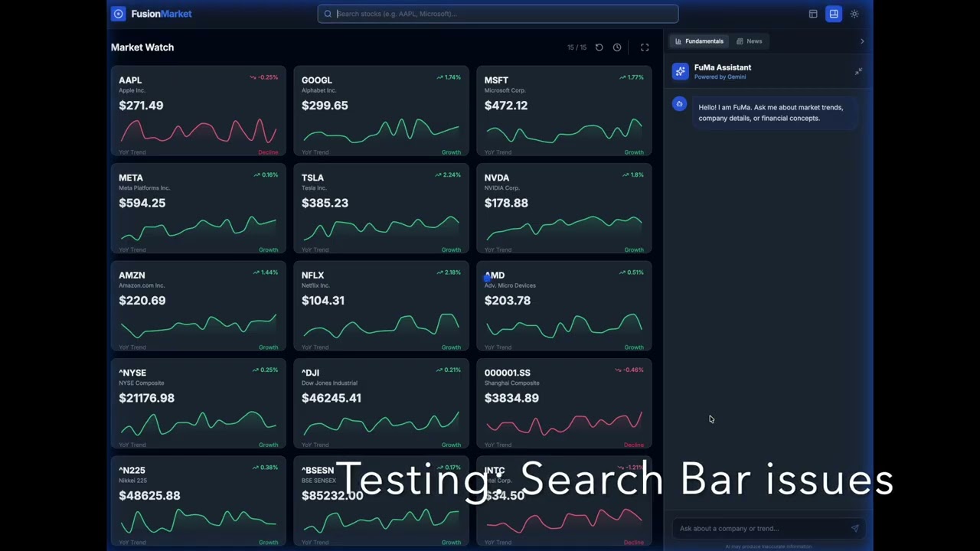Click the $203.78 price
The width and height of the screenshot is (980, 551).
click(x=508, y=301)
